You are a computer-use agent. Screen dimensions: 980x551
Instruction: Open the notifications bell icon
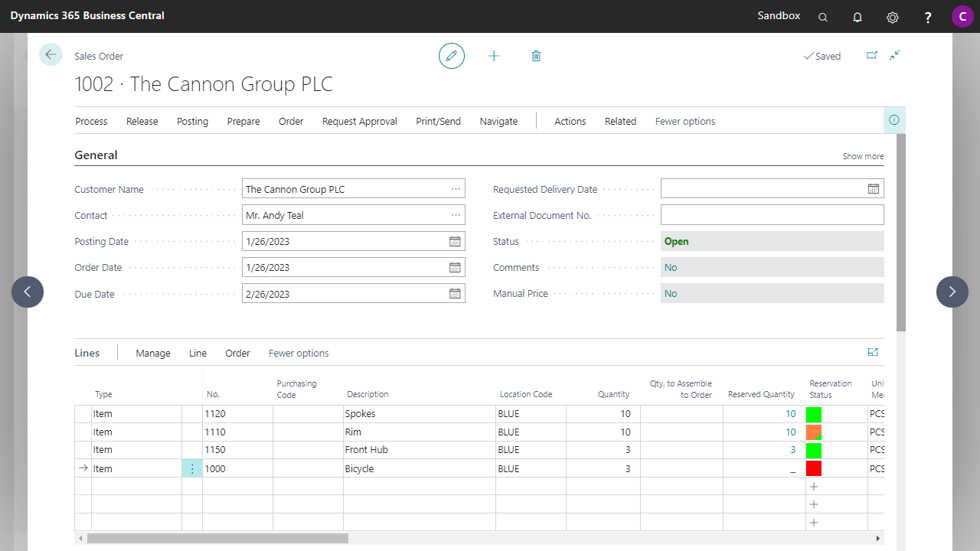pos(857,17)
